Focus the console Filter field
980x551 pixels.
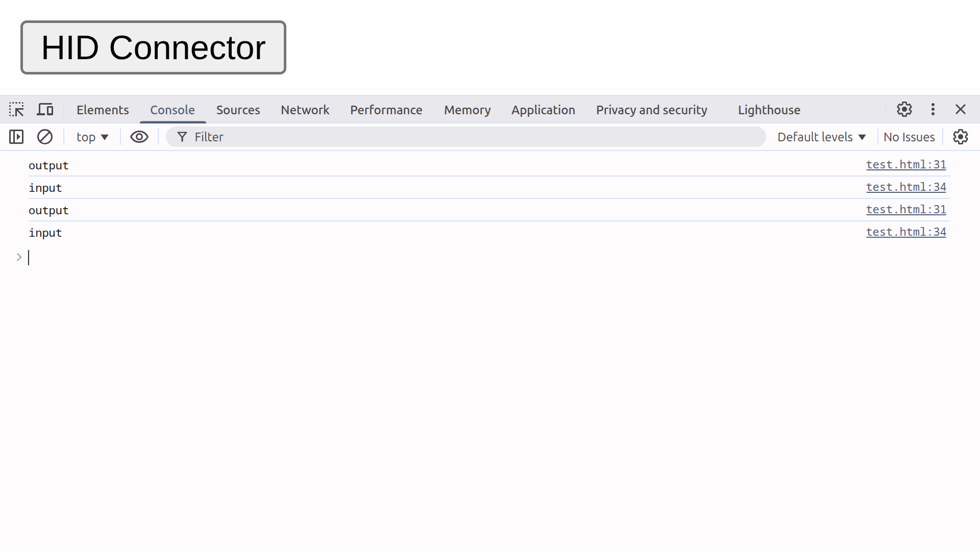pos(465,137)
